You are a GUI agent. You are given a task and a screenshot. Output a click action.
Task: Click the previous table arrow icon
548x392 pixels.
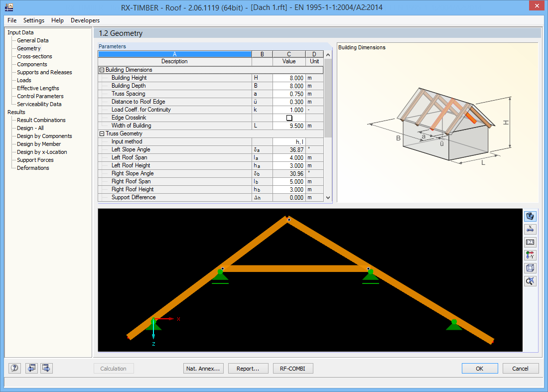(31, 368)
